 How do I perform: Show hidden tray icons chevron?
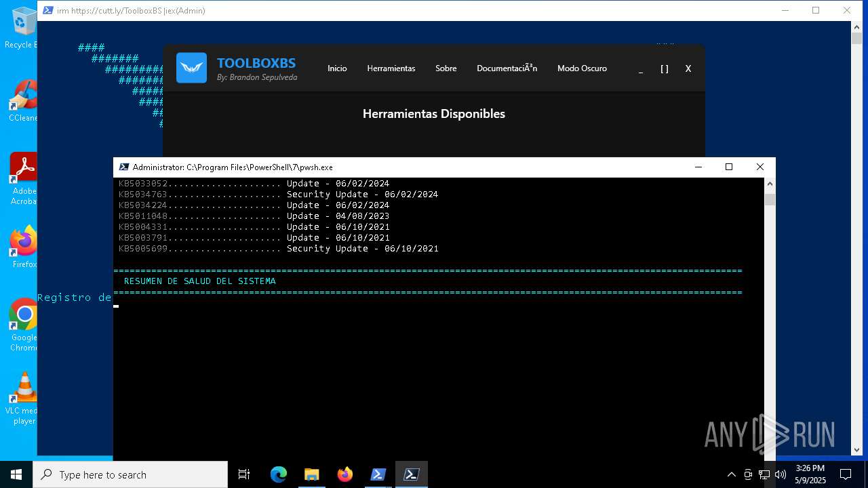[731, 474]
